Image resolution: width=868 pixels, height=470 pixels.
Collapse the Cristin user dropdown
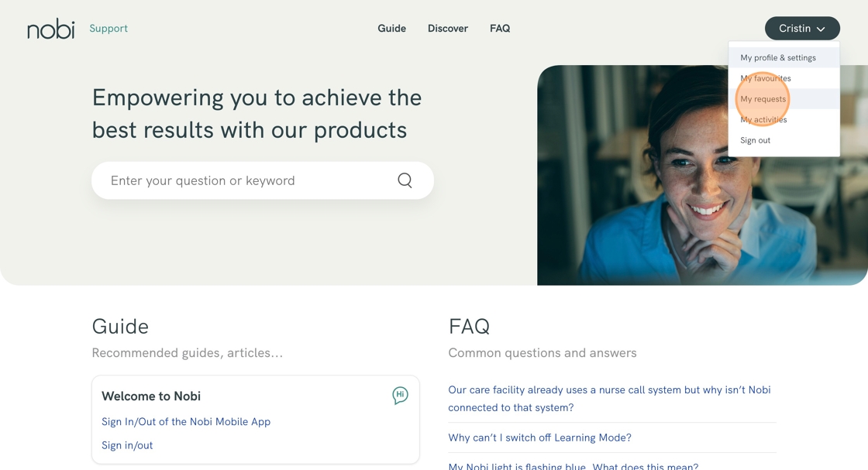pos(802,28)
